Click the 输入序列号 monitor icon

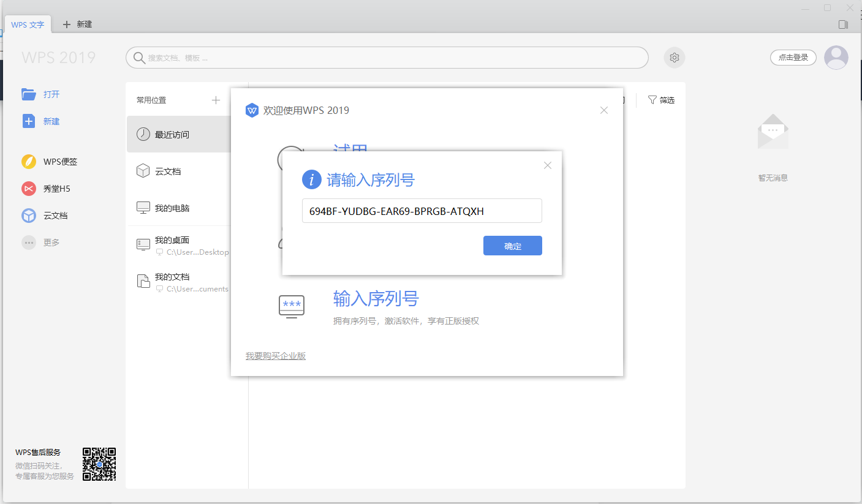[292, 306]
